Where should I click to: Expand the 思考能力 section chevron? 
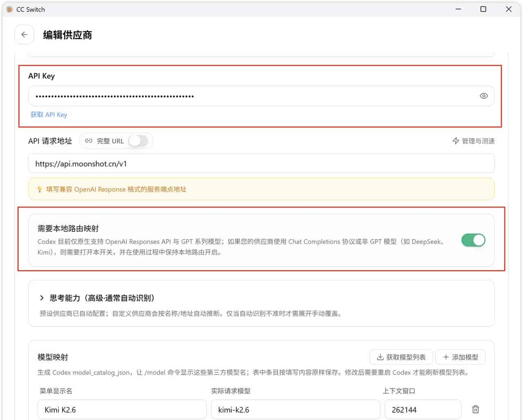click(42, 298)
